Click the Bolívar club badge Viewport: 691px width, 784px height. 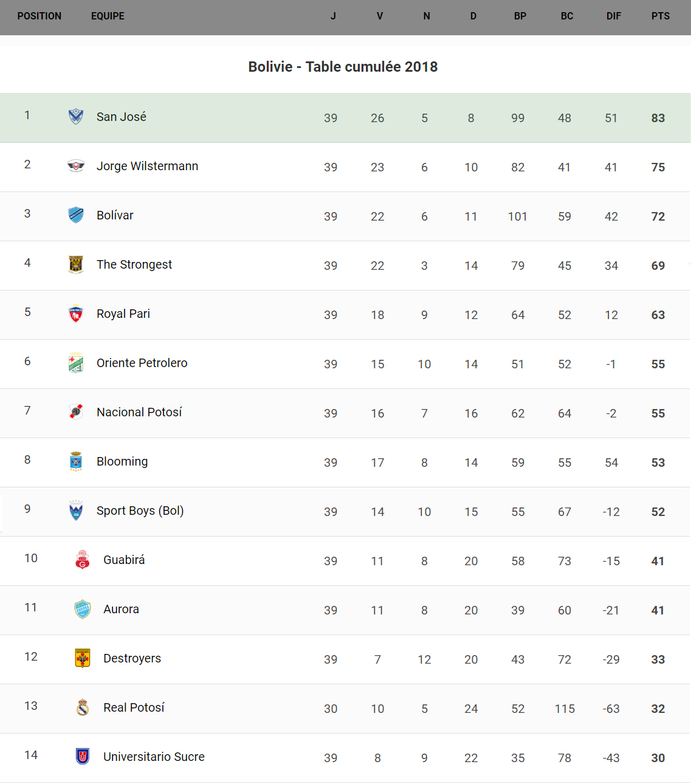click(x=76, y=215)
